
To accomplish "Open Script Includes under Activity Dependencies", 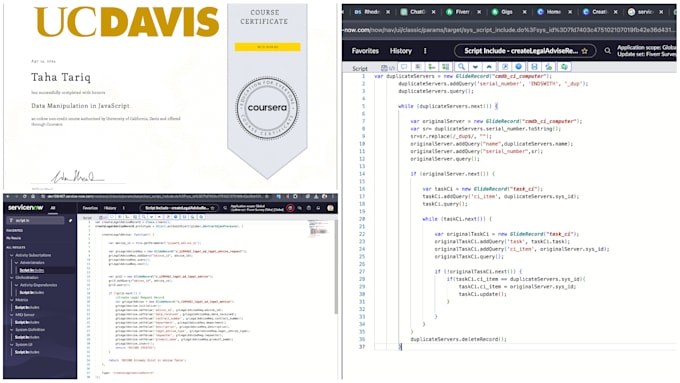I will pos(32,292).
